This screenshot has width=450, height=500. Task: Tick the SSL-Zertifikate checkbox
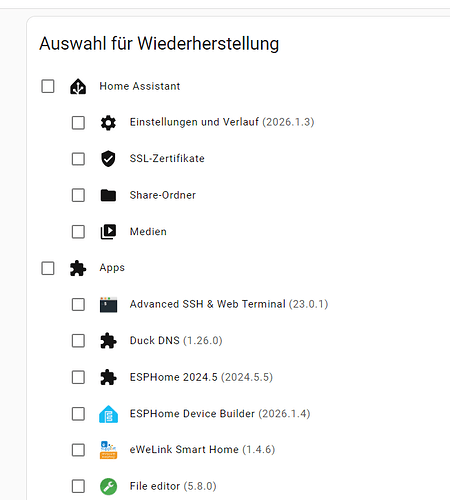coord(78,159)
